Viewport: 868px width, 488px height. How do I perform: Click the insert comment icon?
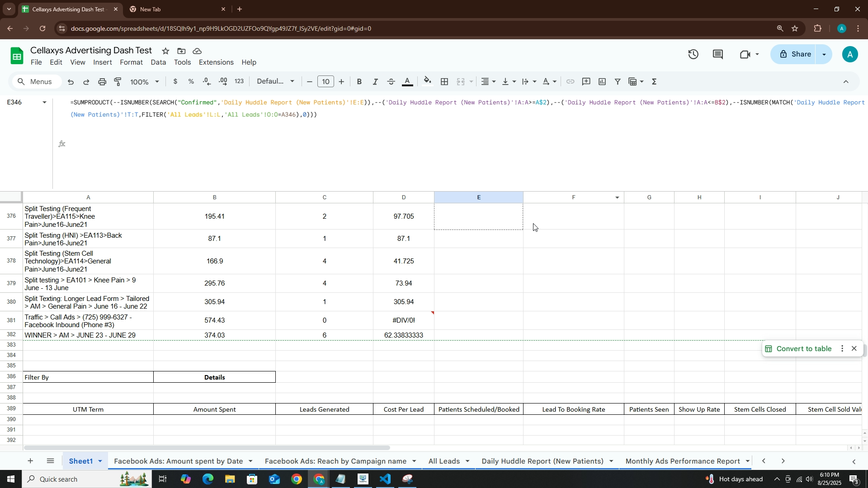point(586,82)
